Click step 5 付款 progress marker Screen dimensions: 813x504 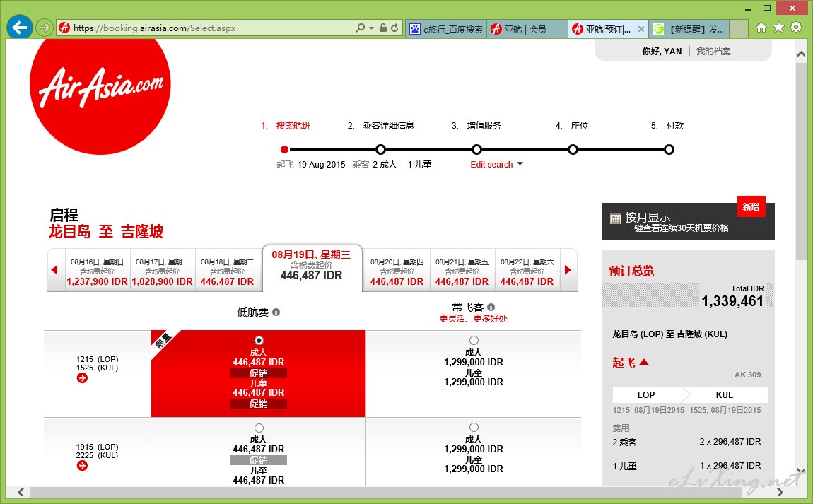669,150
